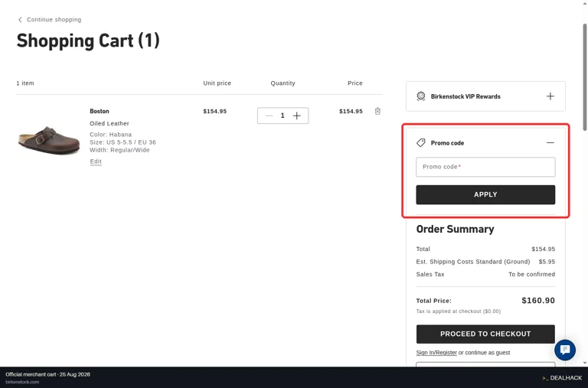Click the Order Summary heading
This screenshot has width=588, height=388.
[456, 229]
